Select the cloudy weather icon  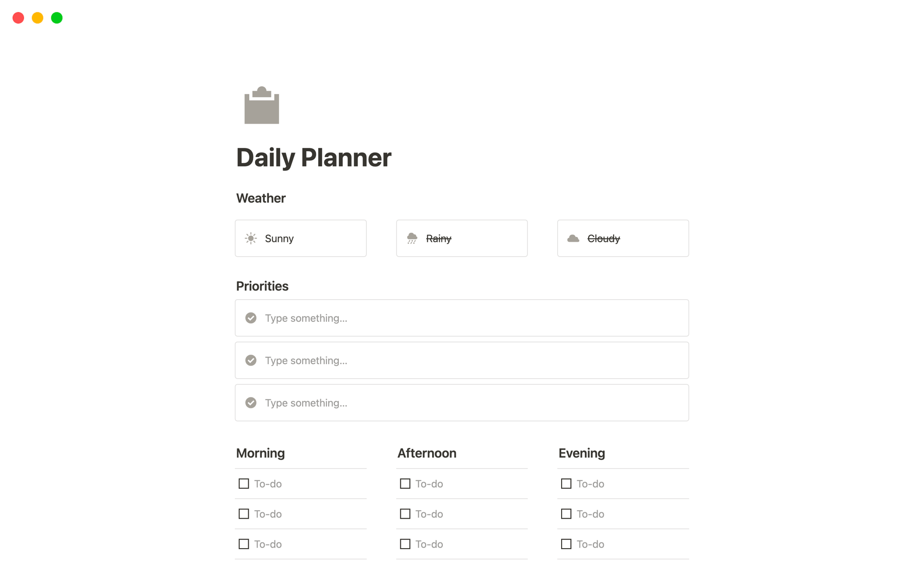tap(574, 238)
